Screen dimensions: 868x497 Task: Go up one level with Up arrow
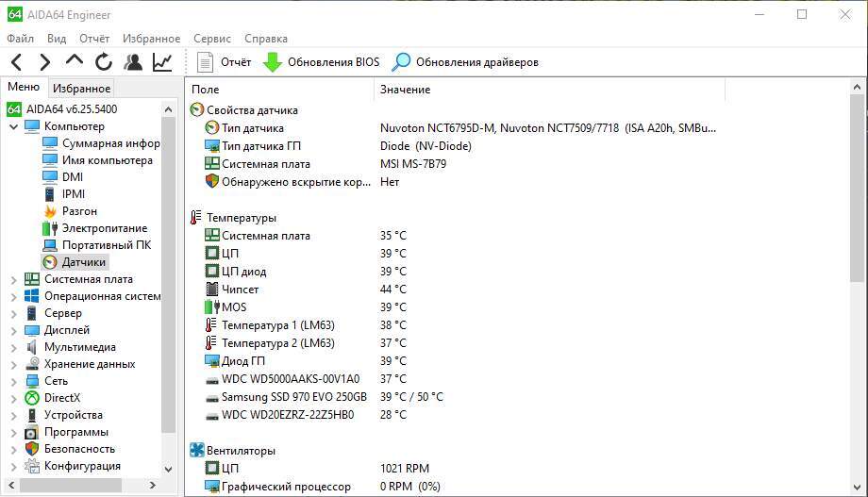[75, 62]
